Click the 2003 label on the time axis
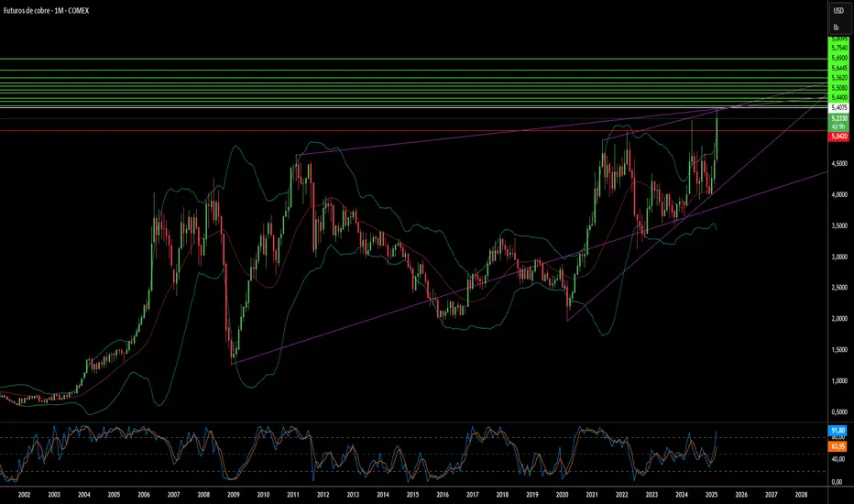Image resolution: width=854 pixels, height=504 pixels. point(54,495)
